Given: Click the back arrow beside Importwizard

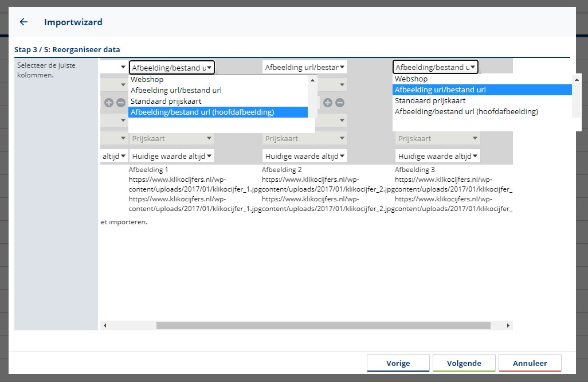Looking at the screenshot, I should (x=23, y=22).
